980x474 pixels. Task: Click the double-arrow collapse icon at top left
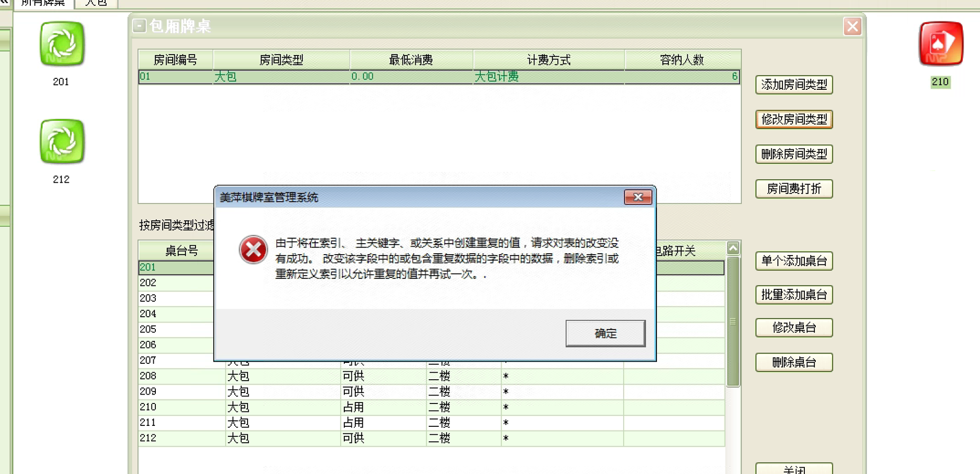tap(4, 2)
